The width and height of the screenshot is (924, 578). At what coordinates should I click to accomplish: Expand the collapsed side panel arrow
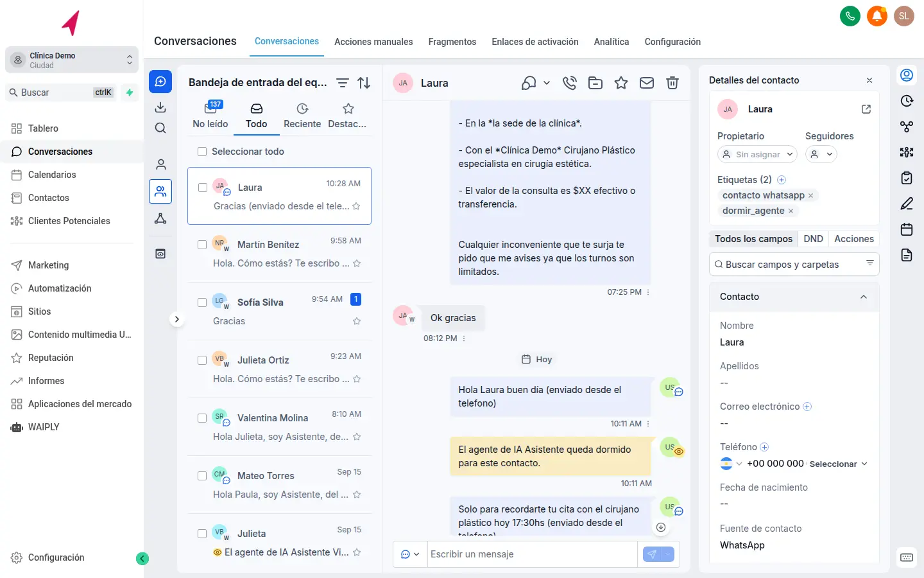click(x=177, y=319)
